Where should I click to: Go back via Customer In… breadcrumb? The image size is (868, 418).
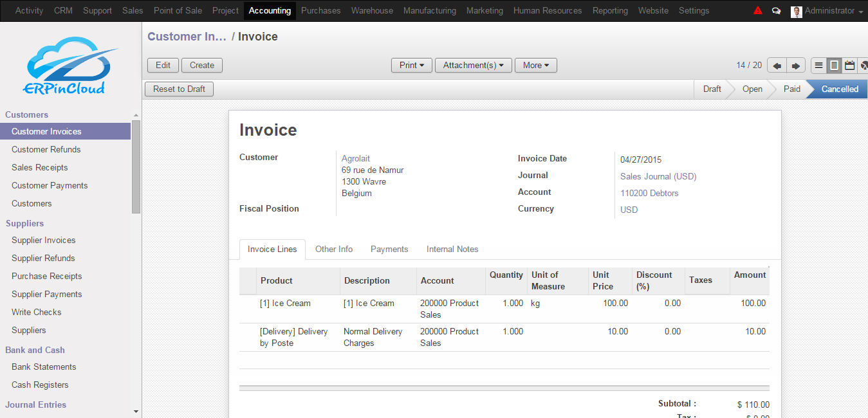pyautogui.click(x=187, y=37)
